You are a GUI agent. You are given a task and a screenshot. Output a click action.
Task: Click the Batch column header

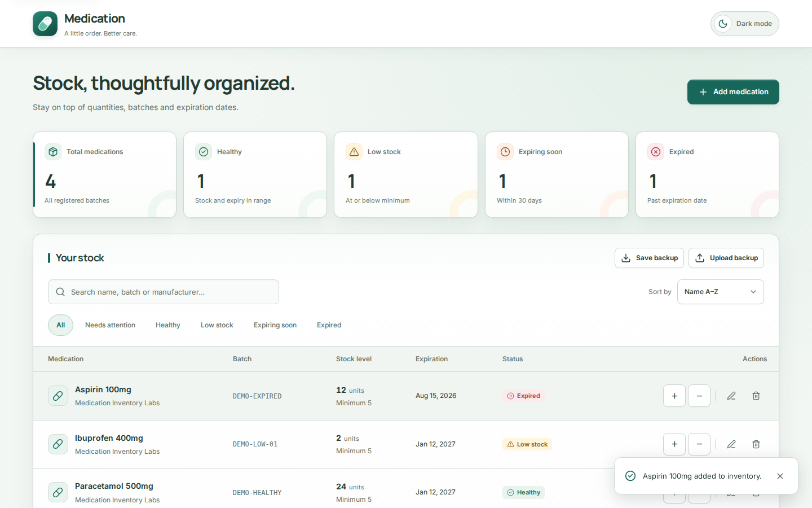242,359
